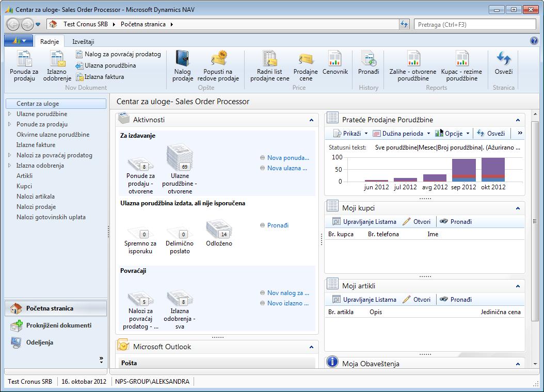Click Novo izlazno ... link
The height and width of the screenshot is (392, 544).
pos(287,303)
